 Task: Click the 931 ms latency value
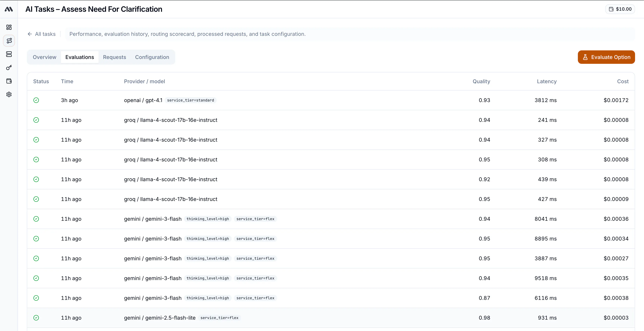(547, 318)
